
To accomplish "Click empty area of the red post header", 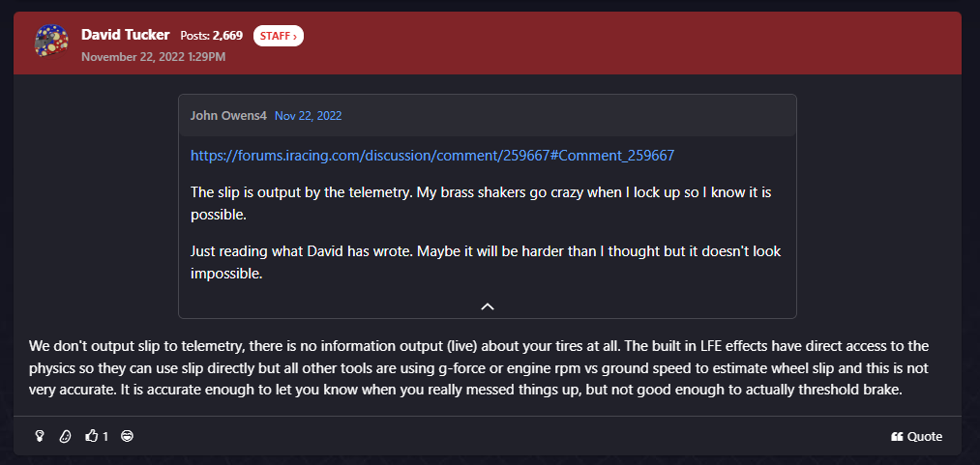I will click(x=625, y=43).
